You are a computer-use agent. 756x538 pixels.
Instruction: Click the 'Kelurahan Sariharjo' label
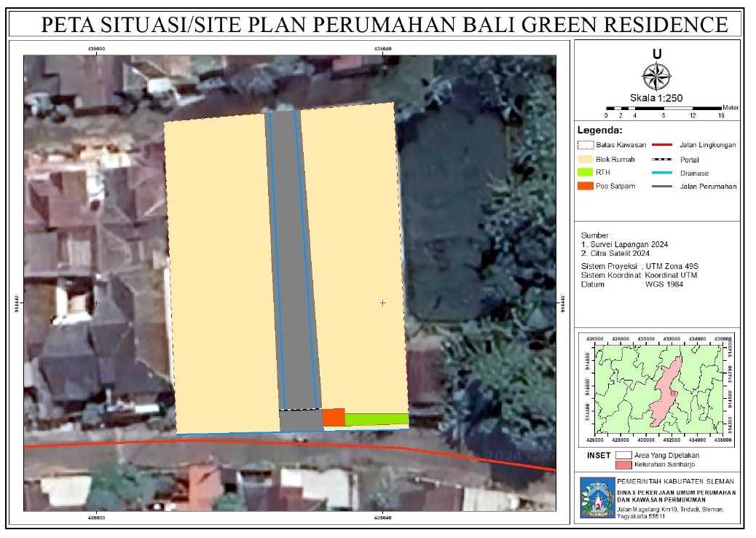point(664,464)
